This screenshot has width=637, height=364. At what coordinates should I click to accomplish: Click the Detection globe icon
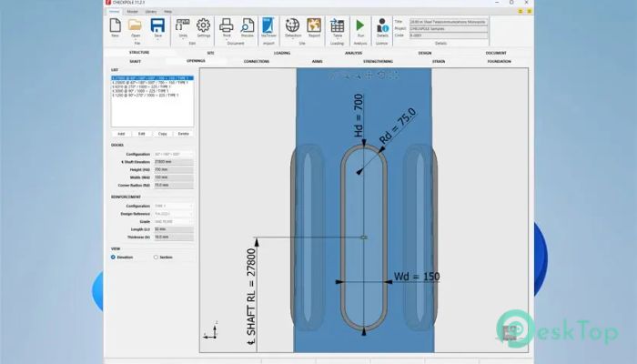point(292,25)
